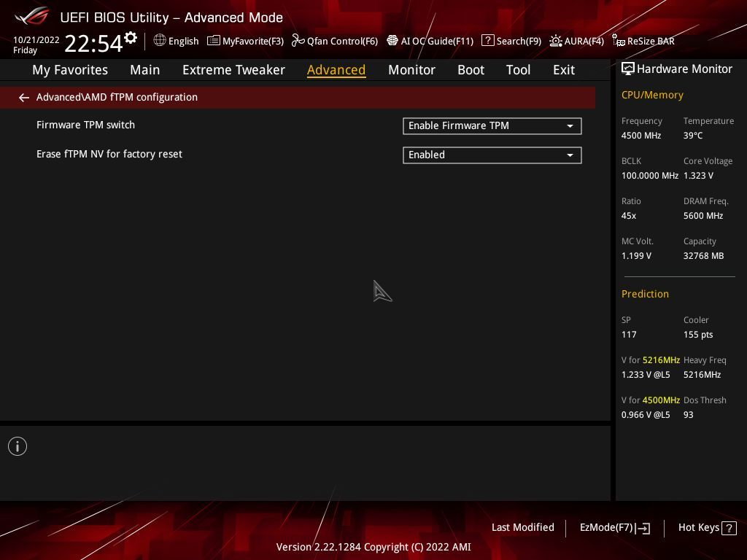Viewport: 747px width, 560px height.
Task: Click the AI OC Guide brain icon
Action: (x=392, y=41)
